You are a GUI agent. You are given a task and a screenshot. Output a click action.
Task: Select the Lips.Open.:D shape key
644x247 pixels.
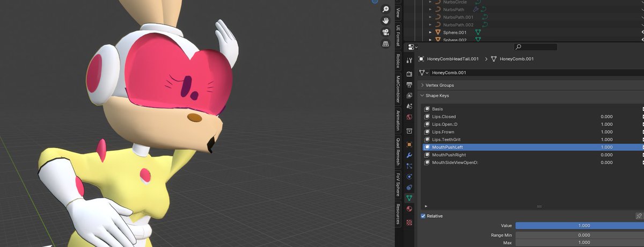[x=531, y=124]
